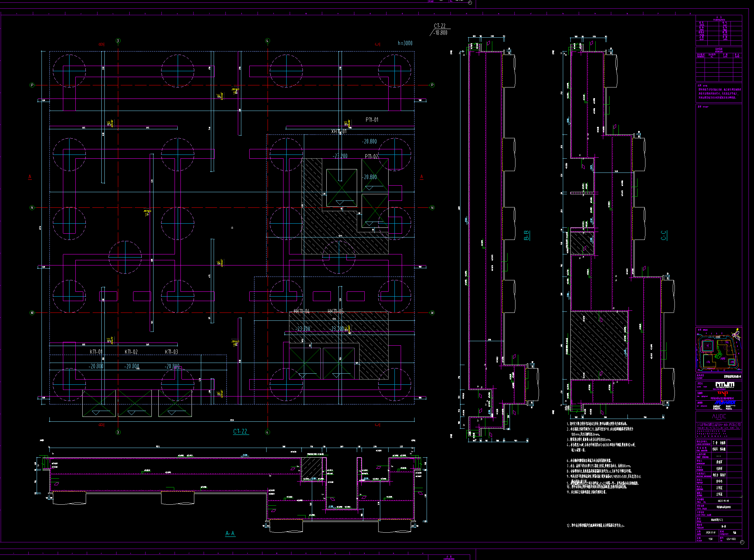Select red section mark B above the plan
The height and width of the screenshot is (560, 754).
click(x=101, y=44)
